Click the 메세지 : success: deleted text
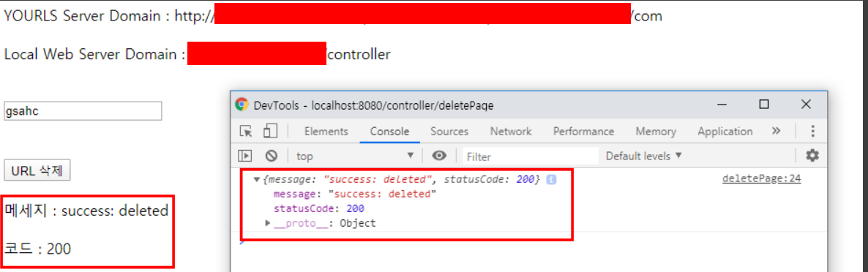Viewport: 868px width, 272px height. pyautogui.click(x=86, y=211)
